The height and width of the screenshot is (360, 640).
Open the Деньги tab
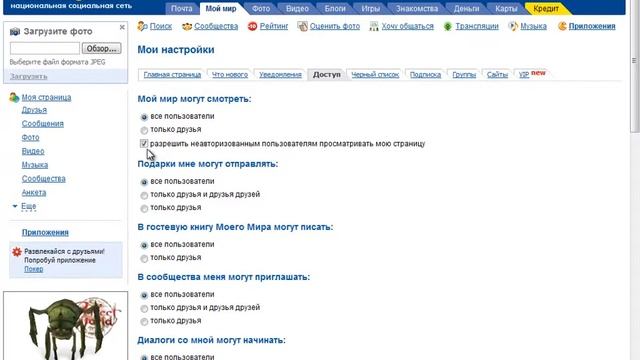point(467,8)
